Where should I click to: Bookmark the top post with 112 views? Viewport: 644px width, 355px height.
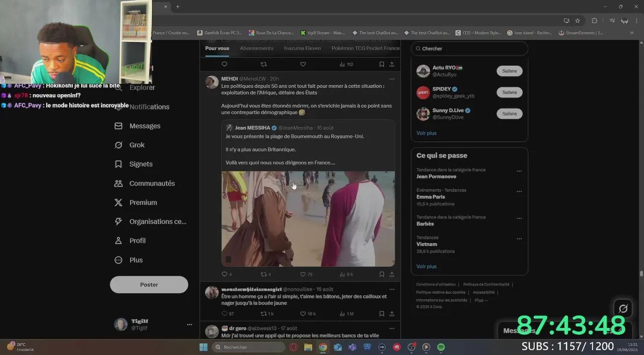coord(382,64)
